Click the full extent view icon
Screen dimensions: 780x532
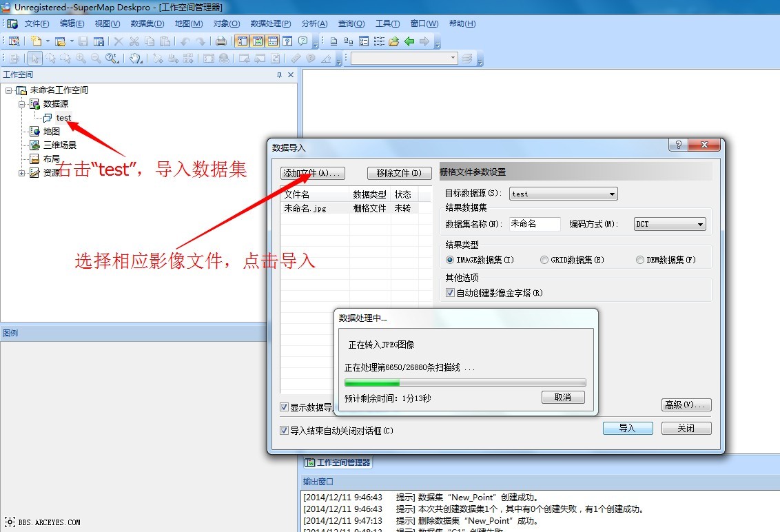(x=209, y=58)
